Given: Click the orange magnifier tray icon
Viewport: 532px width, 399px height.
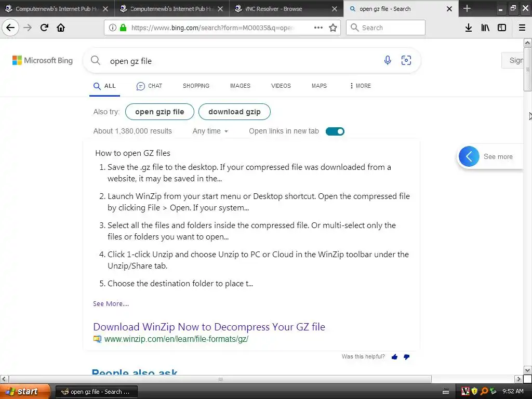Looking at the screenshot, I should click(484, 391).
